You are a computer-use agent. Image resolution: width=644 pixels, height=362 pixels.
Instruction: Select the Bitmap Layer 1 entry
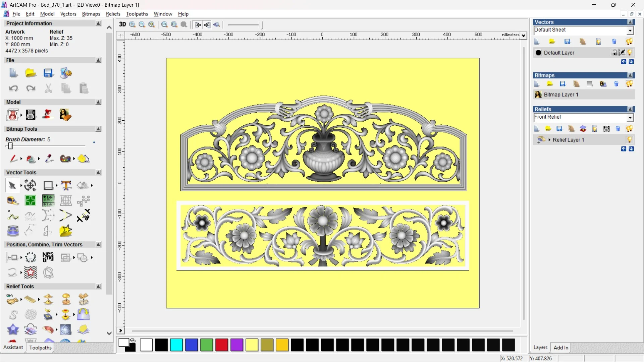point(561,95)
